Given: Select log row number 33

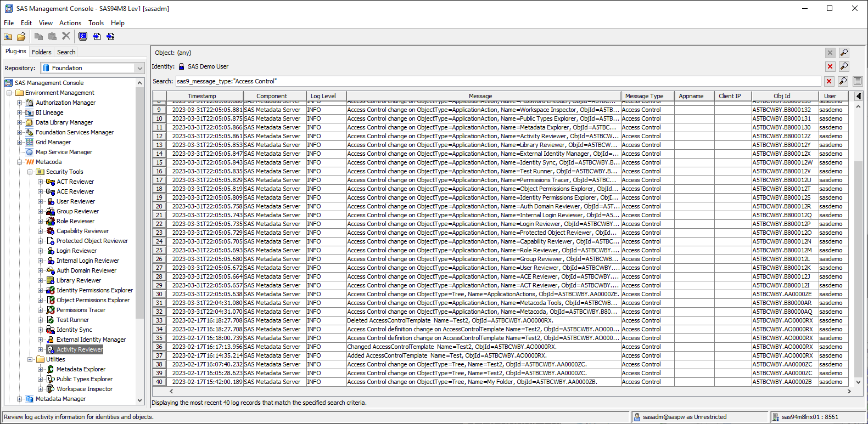Looking at the screenshot, I should tap(159, 320).
